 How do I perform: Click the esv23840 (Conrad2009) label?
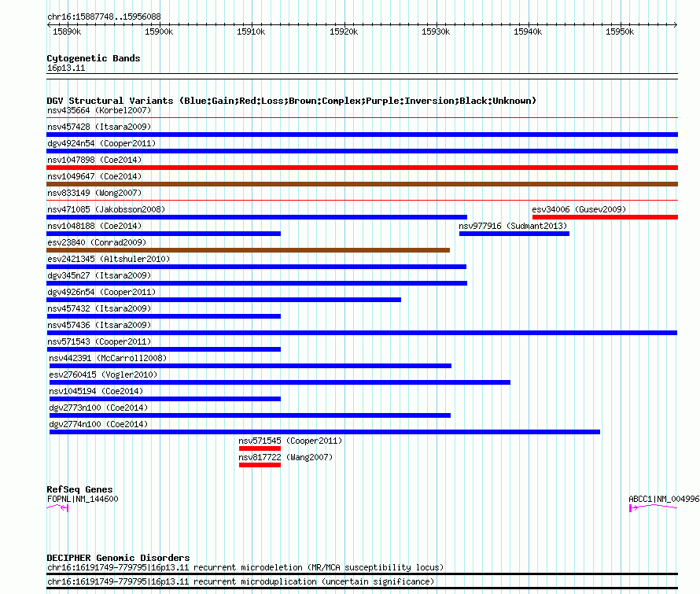(x=97, y=242)
